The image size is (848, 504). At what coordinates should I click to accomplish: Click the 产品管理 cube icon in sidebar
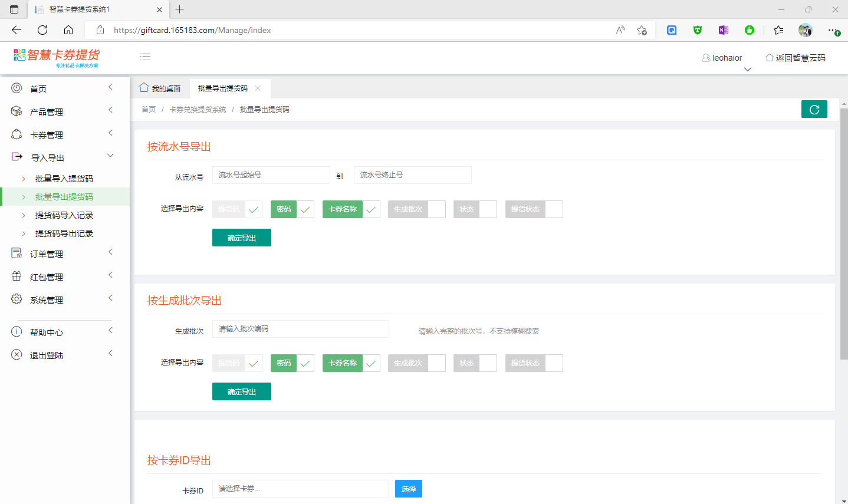17,111
